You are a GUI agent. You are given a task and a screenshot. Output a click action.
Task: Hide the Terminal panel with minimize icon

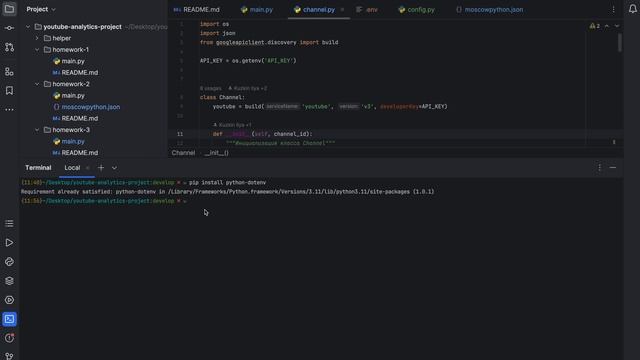tap(613, 168)
